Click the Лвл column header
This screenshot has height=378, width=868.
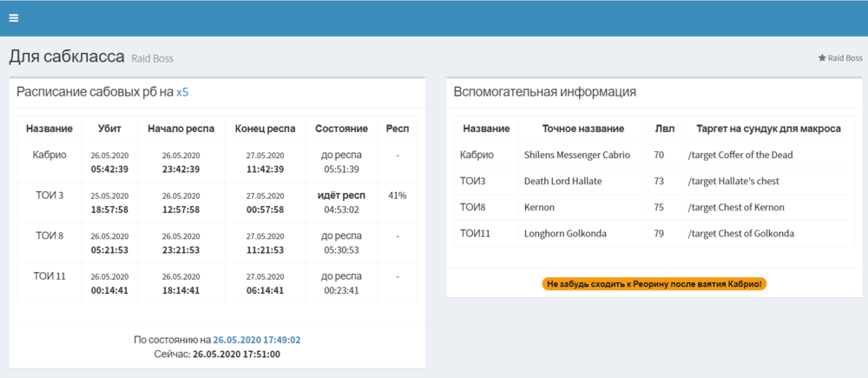[x=665, y=129]
